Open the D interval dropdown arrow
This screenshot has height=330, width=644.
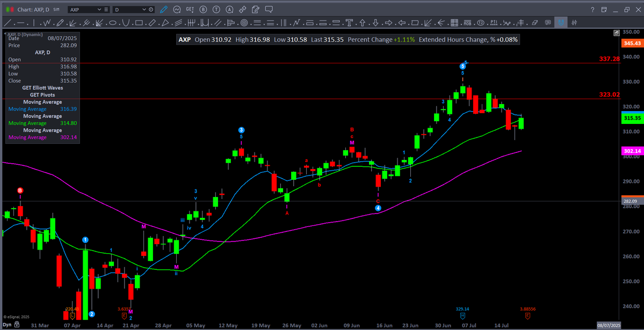point(144,9)
